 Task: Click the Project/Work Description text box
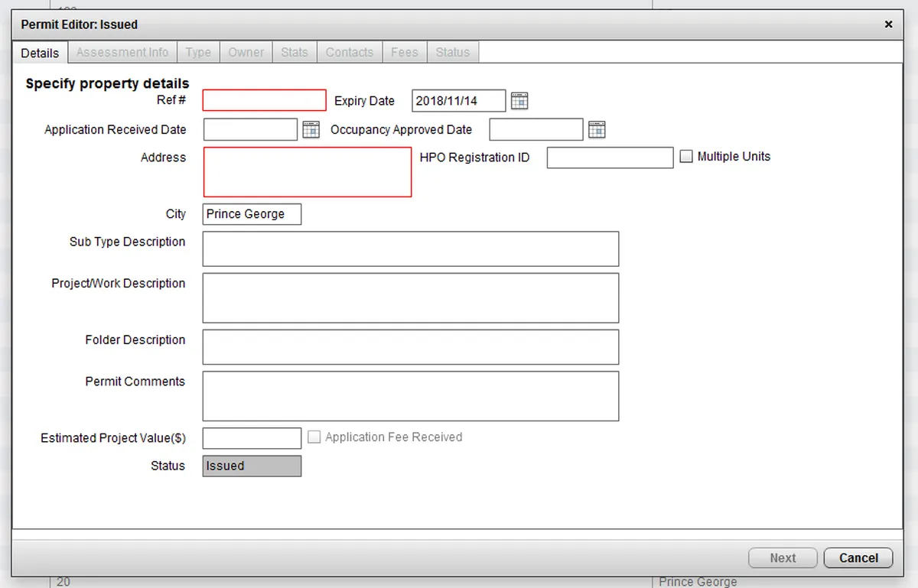click(411, 297)
